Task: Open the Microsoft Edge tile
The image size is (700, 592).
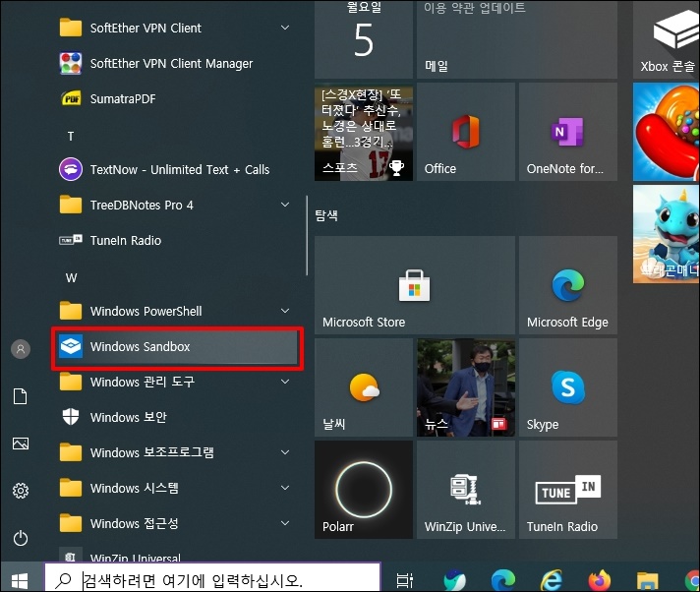Action: click(568, 285)
